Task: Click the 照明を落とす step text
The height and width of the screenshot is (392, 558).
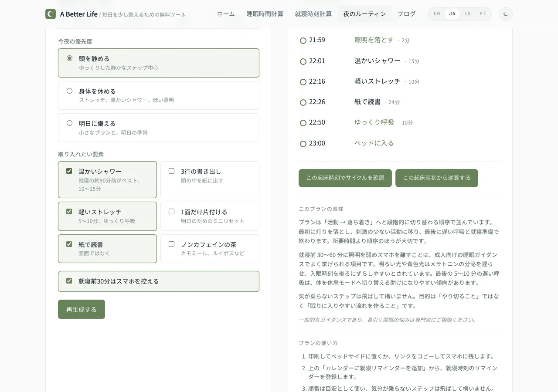Action: click(374, 40)
